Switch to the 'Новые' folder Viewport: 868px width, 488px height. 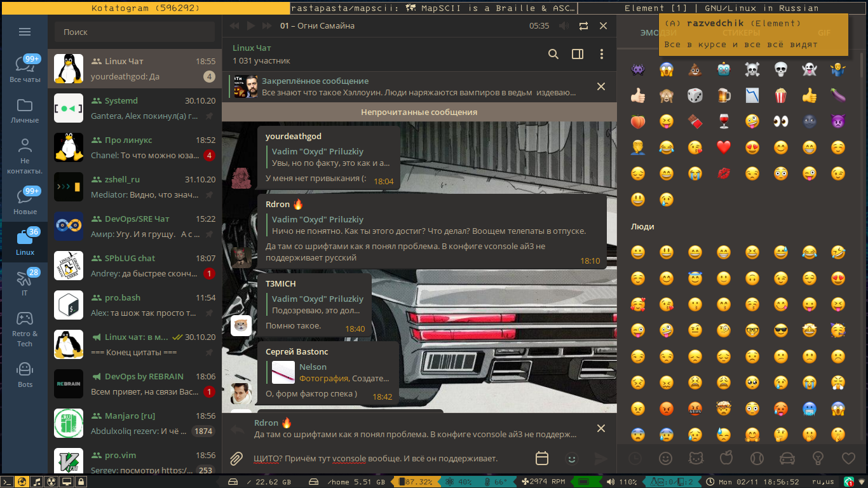pos(25,202)
